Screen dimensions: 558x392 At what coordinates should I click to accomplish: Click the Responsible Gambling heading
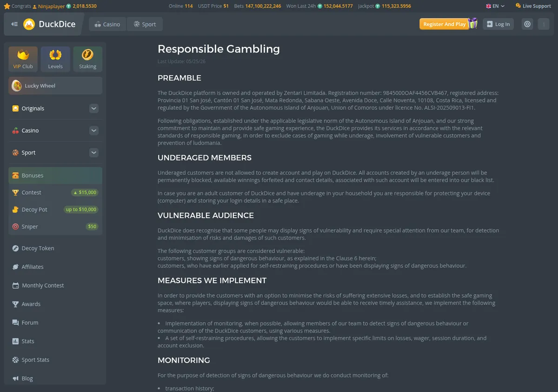[219, 49]
